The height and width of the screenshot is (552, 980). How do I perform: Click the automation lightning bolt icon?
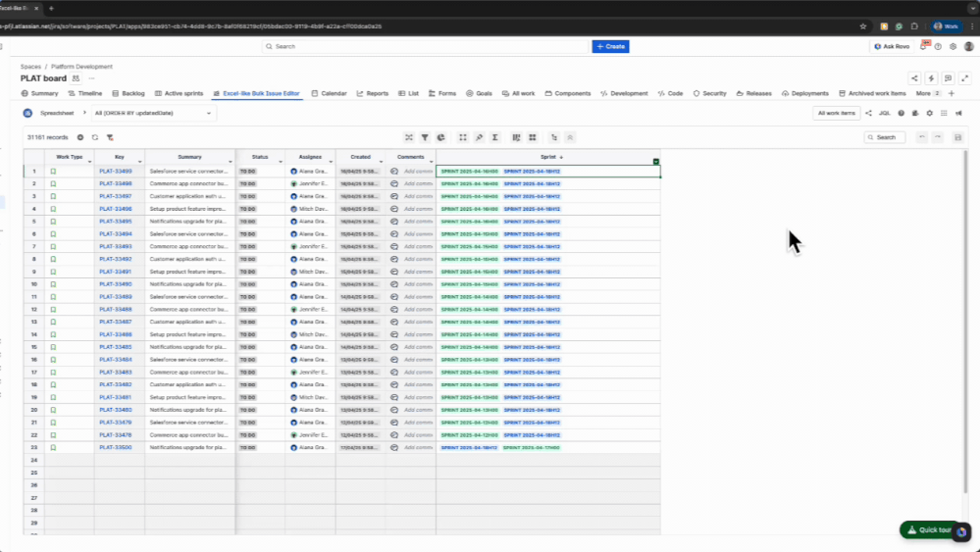[x=931, y=78]
